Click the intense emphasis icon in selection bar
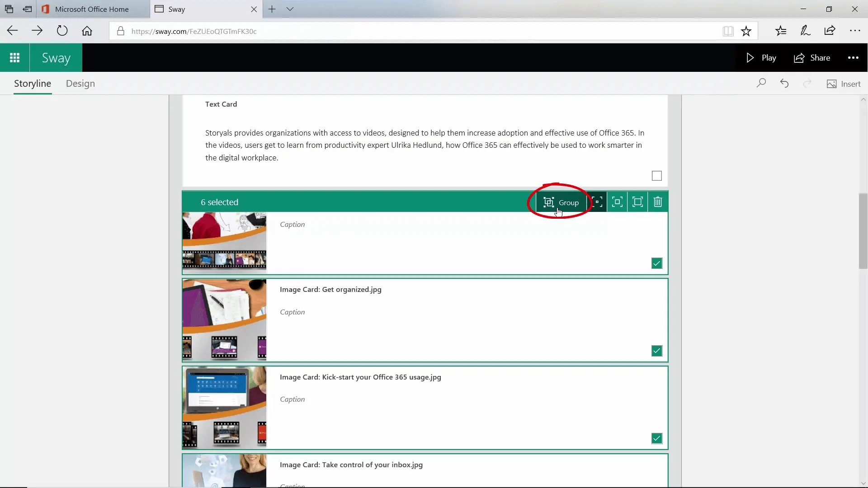 coord(637,202)
